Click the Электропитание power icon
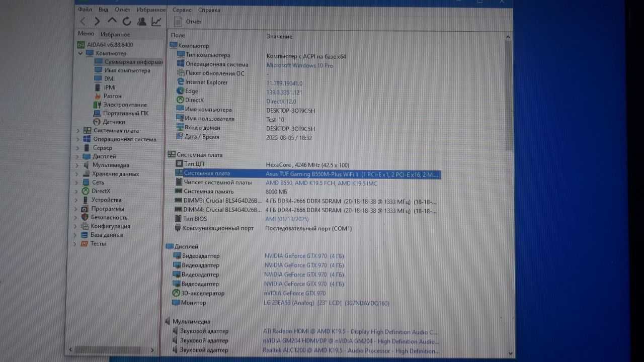The image size is (644, 362). point(98,105)
